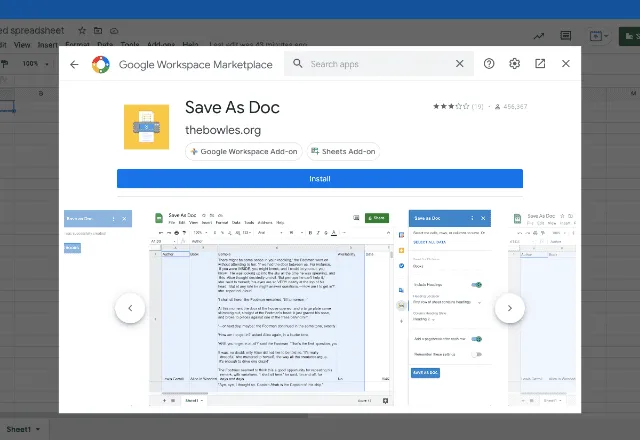
Task: Open the activity trend icon in Sheets
Action: click(x=539, y=36)
